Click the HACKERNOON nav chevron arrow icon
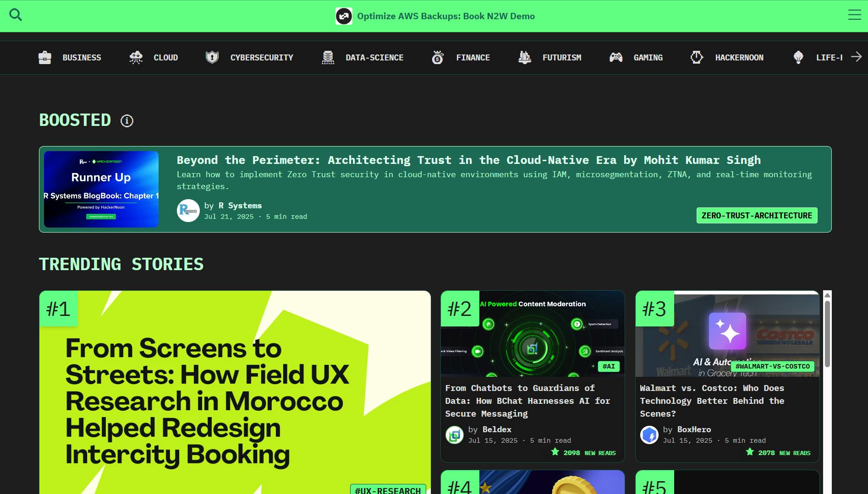Screen dimensions: 868x494 [x=696, y=57]
